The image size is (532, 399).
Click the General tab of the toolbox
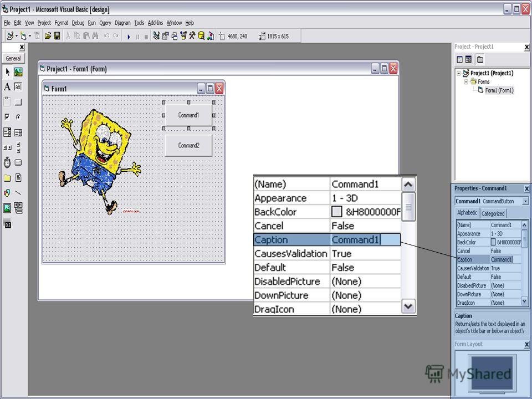click(13, 58)
